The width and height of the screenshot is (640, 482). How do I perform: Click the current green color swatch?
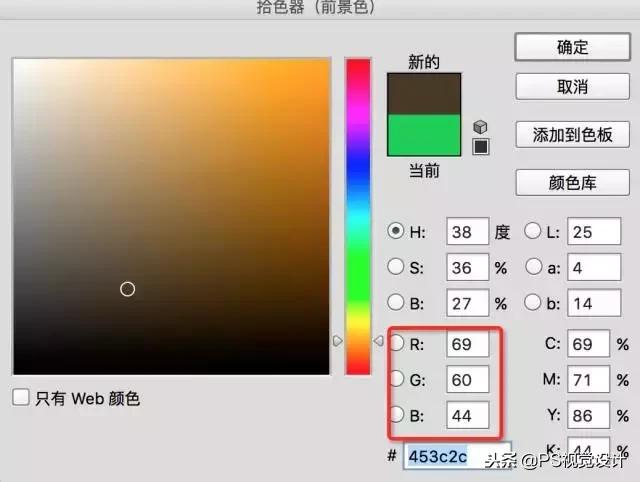(x=424, y=135)
